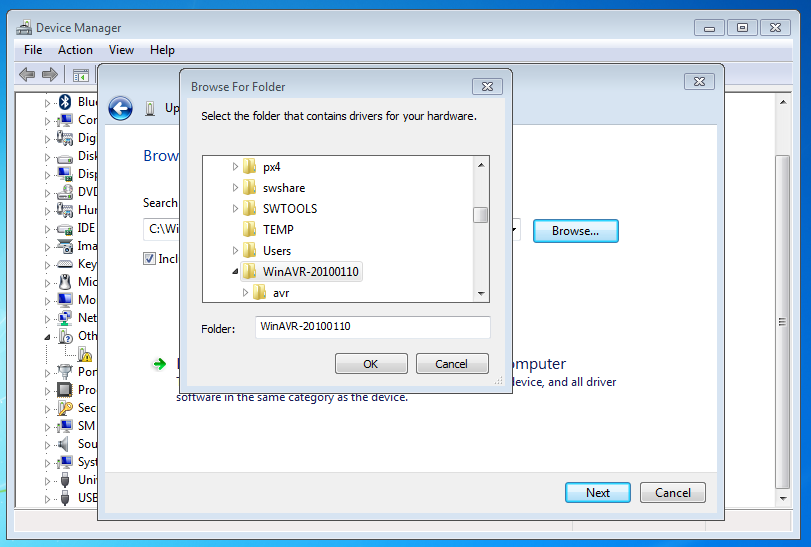Open the Action menu

pos(75,50)
